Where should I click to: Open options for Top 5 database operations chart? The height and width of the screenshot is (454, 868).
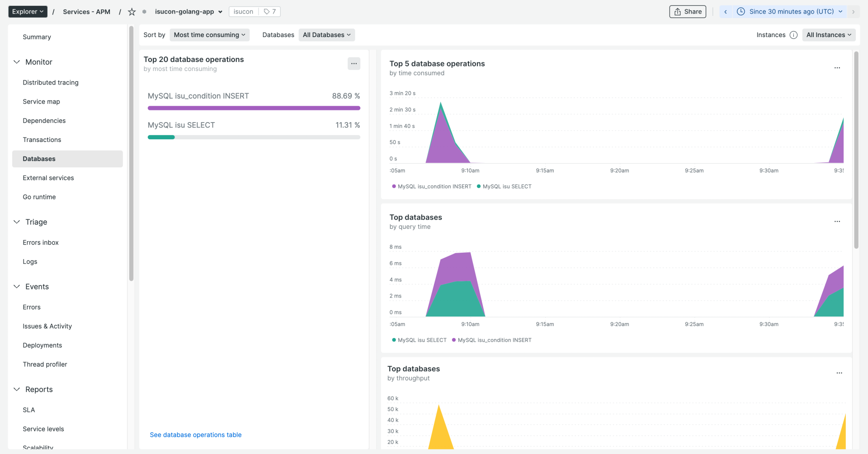(x=837, y=68)
